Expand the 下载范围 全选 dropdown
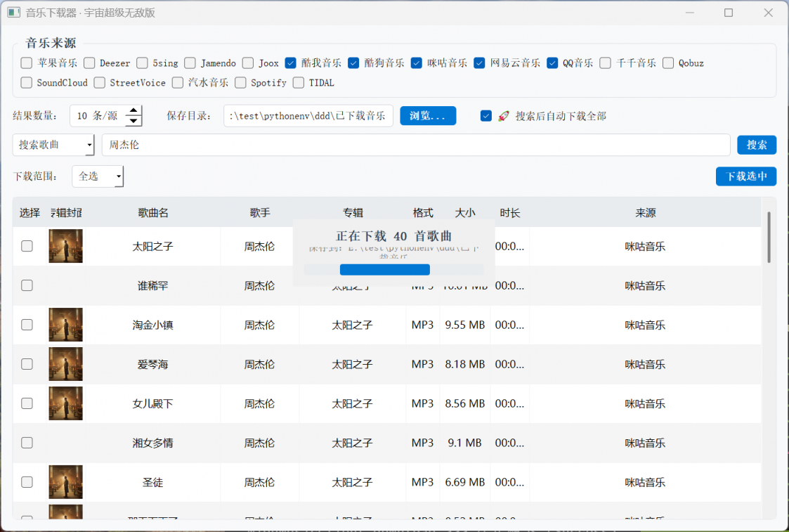Viewport: 789px width, 532px height. click(x=98, y=176)
